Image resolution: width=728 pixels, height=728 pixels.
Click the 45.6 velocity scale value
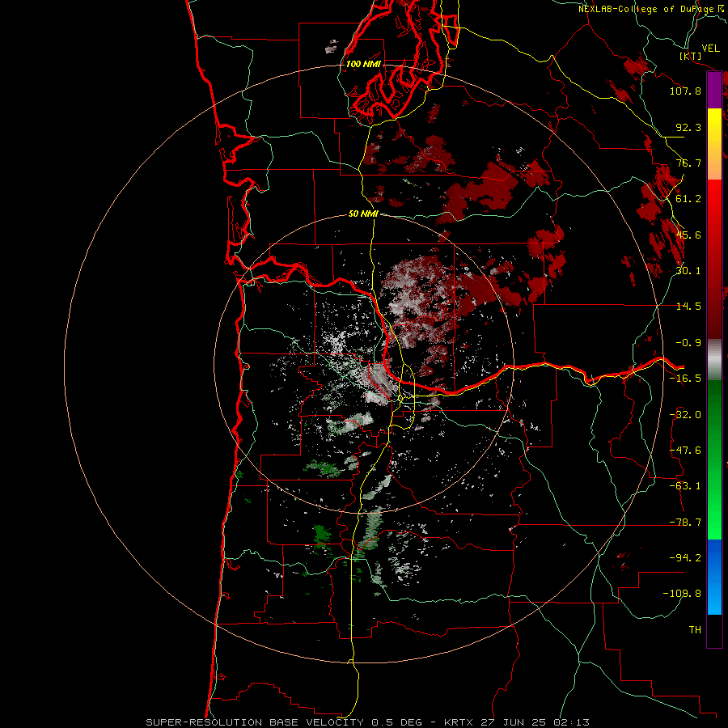688,235
